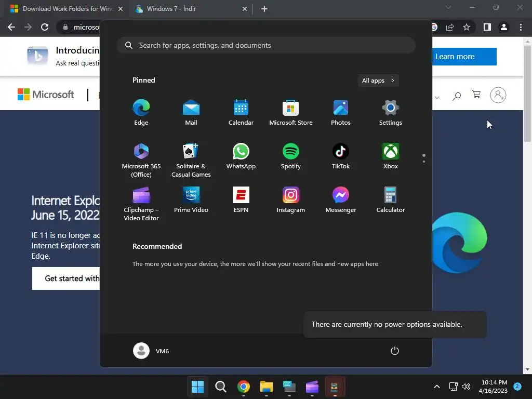Expand the All apps list
532x399 pixels.
pos(378,81)
